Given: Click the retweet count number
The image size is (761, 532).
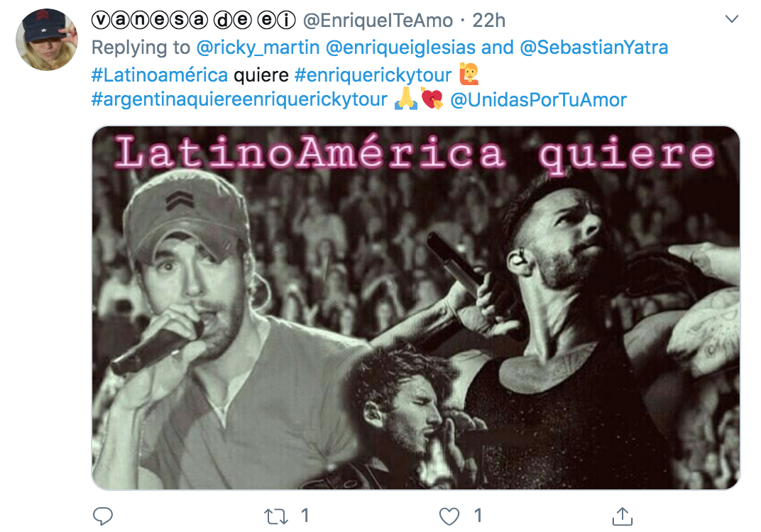Looking at the screenshot, I should (x=305, y=516).
